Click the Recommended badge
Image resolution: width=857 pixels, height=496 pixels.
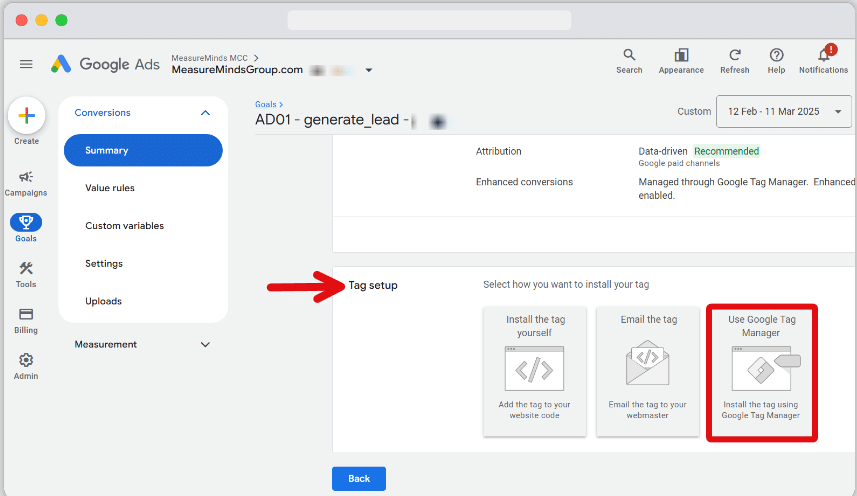(x=726, y=151)
